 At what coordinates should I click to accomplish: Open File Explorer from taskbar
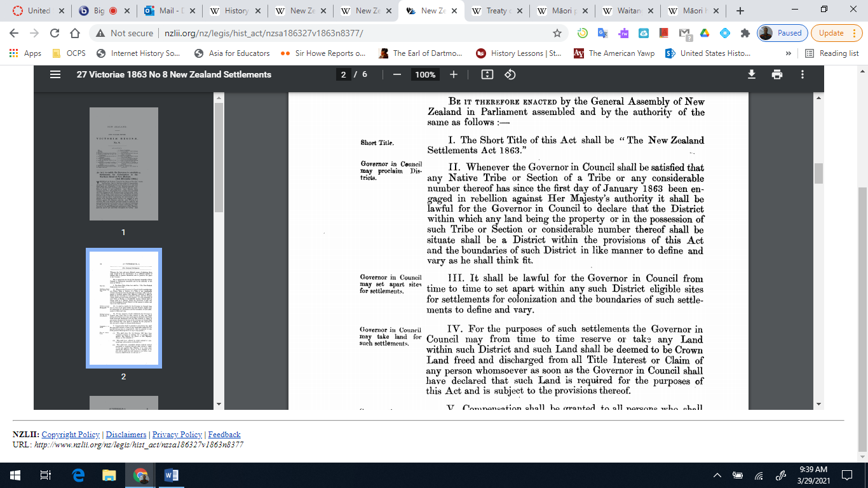pyautogui.click(x=109, y=475)
